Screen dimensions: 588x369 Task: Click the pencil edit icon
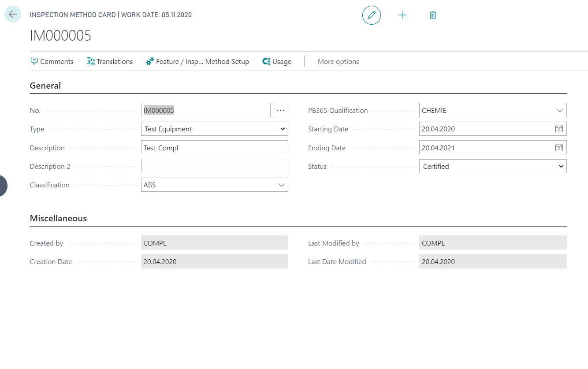(372, 15)
